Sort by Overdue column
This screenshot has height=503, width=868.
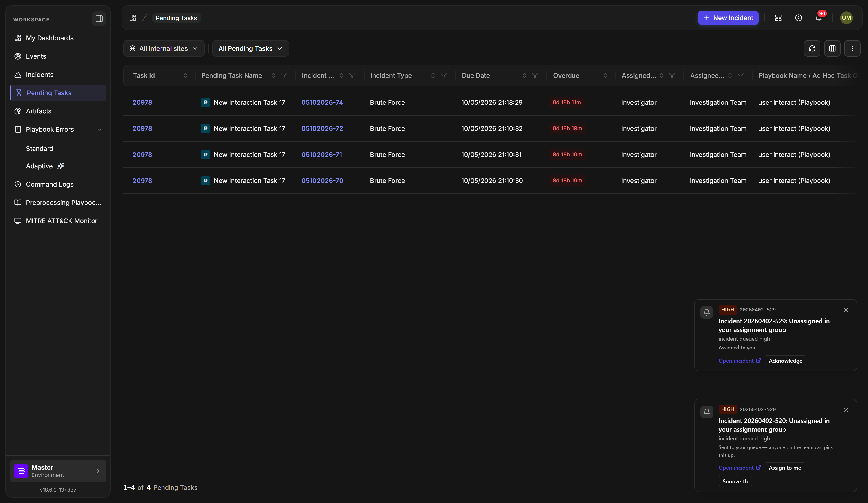606,75
